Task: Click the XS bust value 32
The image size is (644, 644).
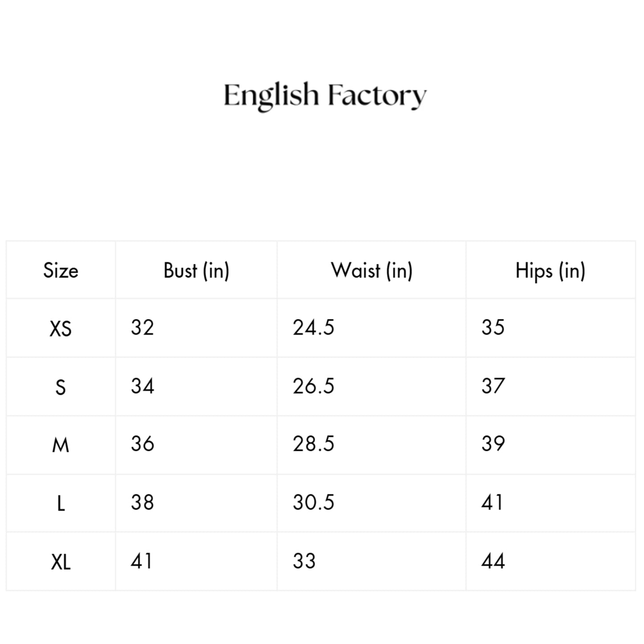Action: coord(142,328)
